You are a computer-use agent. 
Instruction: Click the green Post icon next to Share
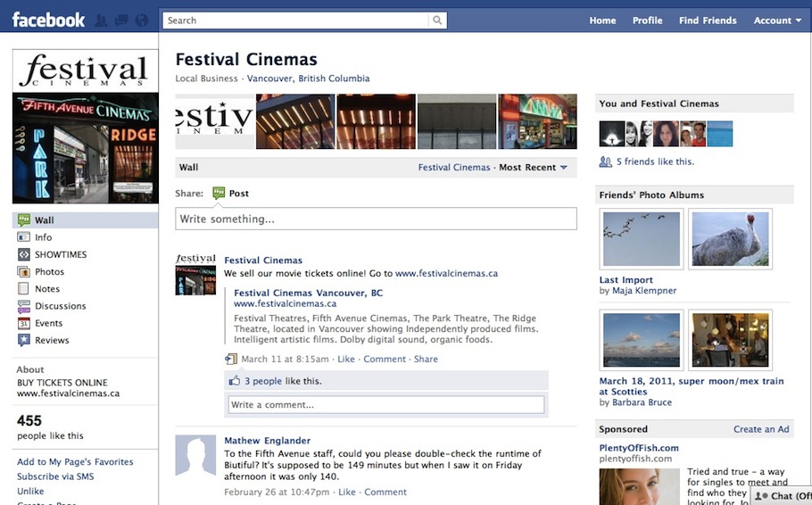[219, 194]
